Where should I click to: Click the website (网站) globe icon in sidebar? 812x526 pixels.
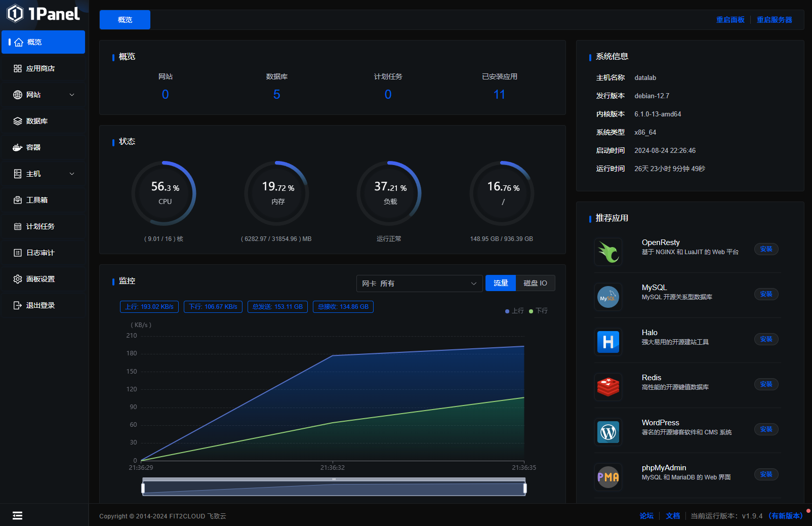pyautogui.click(x=18, y=95)
